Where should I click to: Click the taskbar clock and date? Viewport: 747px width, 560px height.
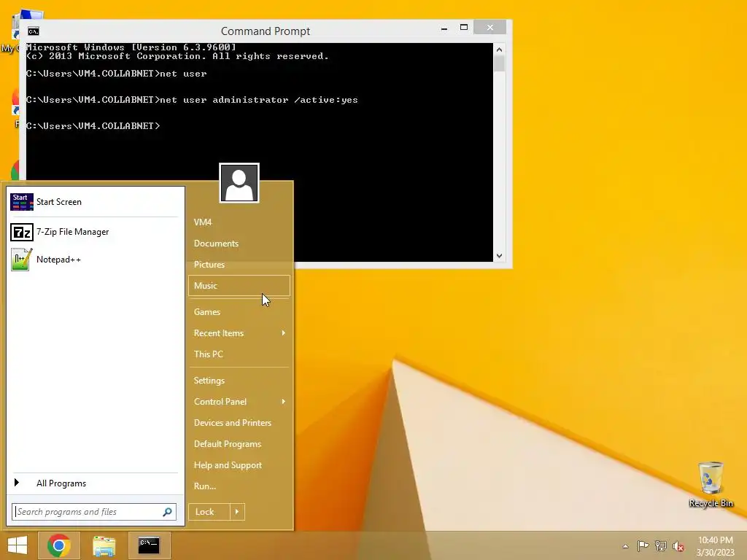(x=715, y=546)
